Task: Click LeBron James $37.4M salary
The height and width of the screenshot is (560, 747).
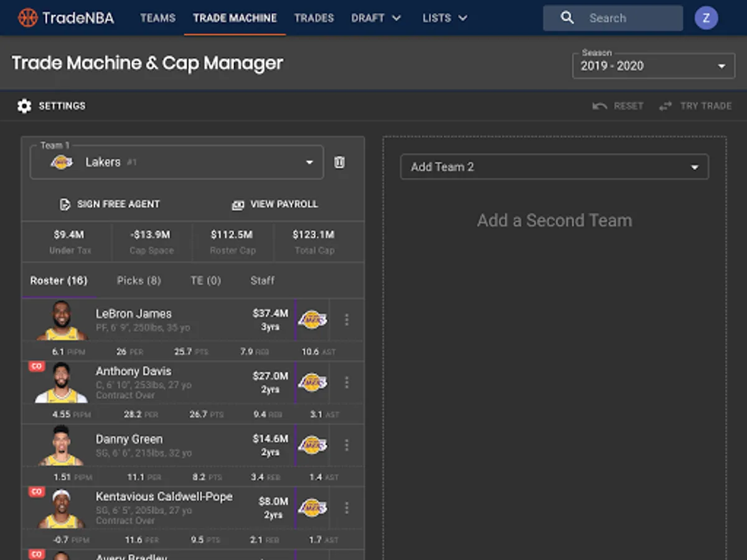Action: point(270,314)
